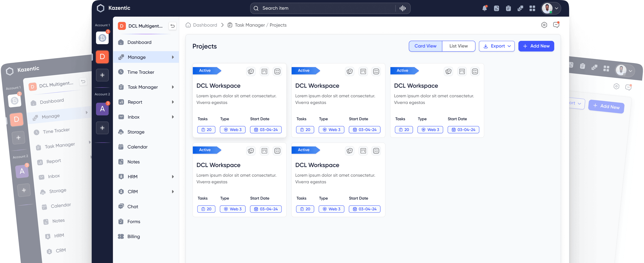Image resolution: width=644 pixels, height=263 pixels.
Task: Expand the CRM submenu arrow
Action: [173, 192]
